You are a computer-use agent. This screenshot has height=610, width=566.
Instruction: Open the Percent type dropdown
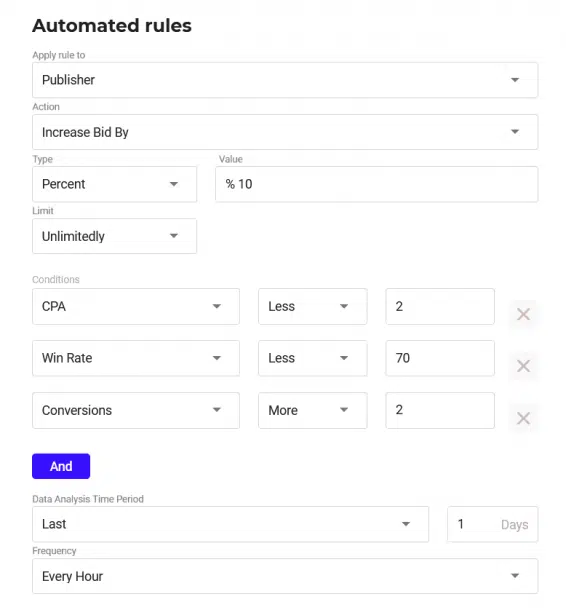pyautogui.click(x=114, y=184)
